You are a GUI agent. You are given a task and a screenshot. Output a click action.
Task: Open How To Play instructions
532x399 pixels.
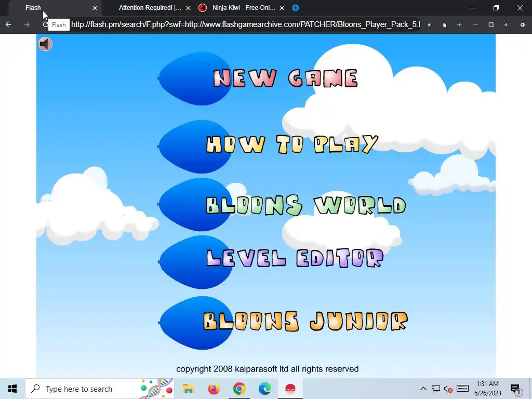coord(292,144)
